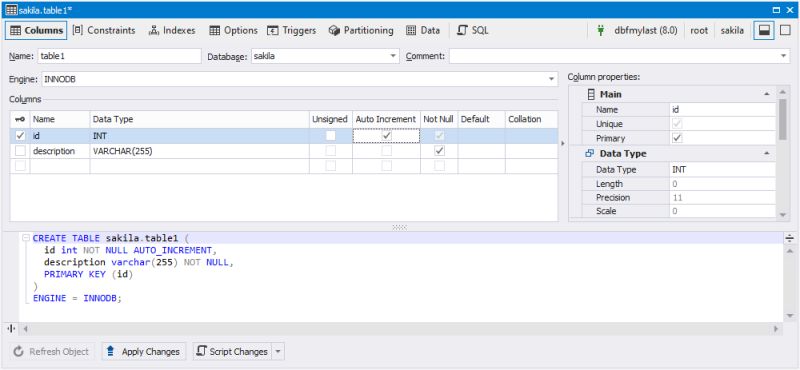Viewport: 800px width, 370px height.
Task: Switch to the Options tab
Action: [x=233, y=31]
